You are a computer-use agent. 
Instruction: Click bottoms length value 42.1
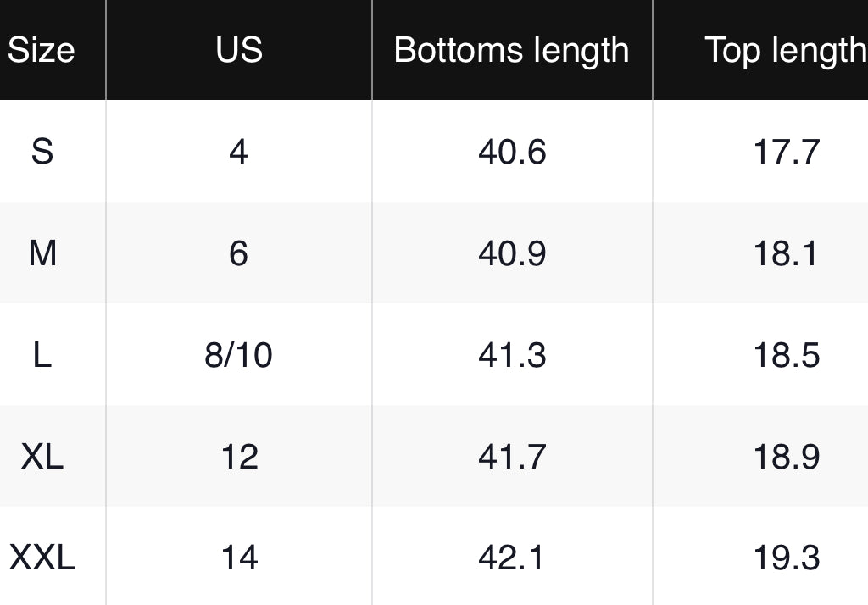(512, 558)
